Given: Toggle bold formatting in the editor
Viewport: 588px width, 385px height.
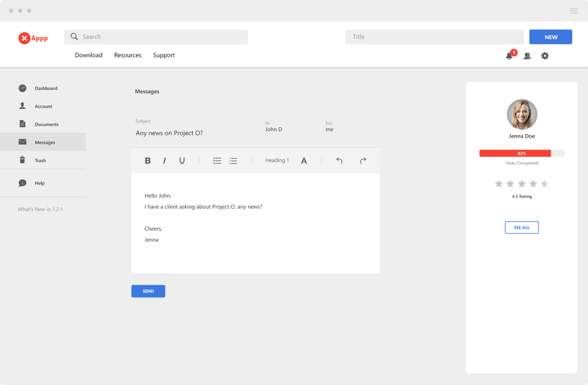Looking at the screenshot, I should coord(148,161).
